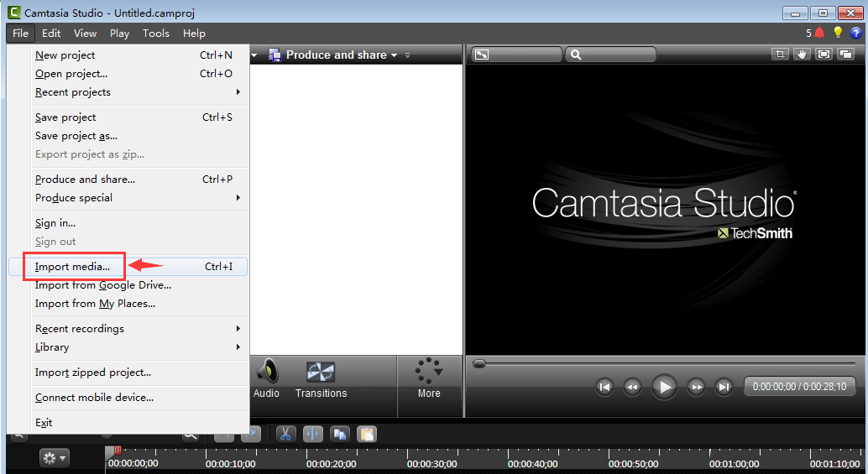Click the preview playback scrubber handle

point(479,363)
